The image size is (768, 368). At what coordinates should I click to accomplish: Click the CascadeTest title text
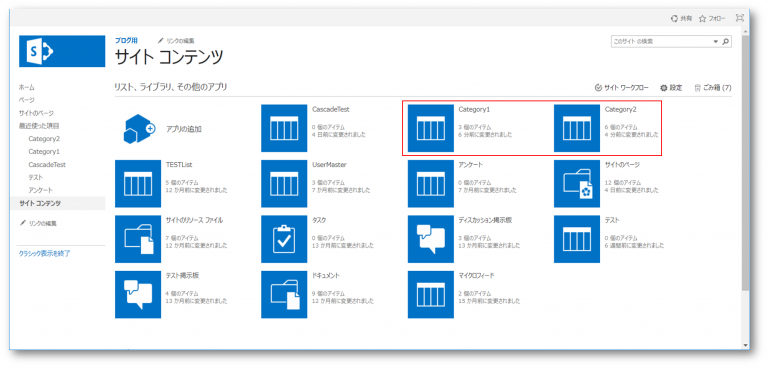click(x=330, y=109)
